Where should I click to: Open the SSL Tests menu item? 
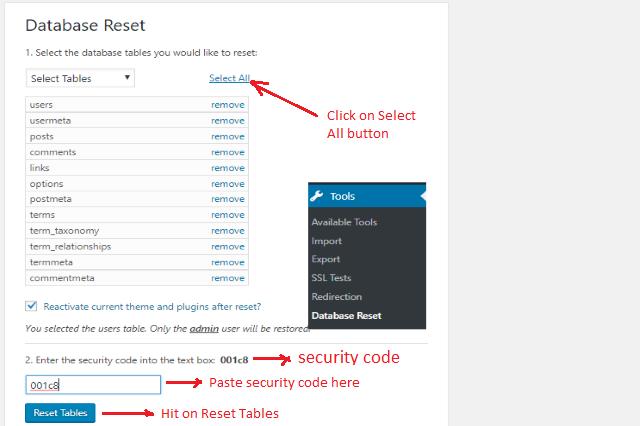331,278
